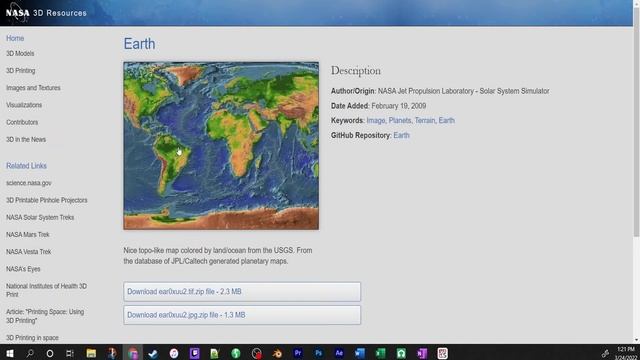Screen dimensions: 640x360
Task: Open the 3D Models section
Action: pyautogui.click(x=20, y=53)
